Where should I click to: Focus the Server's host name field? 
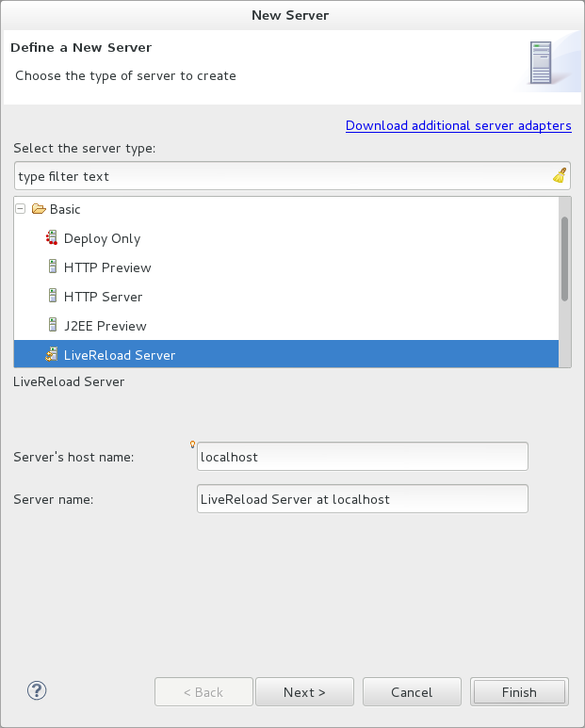point(362,457)
